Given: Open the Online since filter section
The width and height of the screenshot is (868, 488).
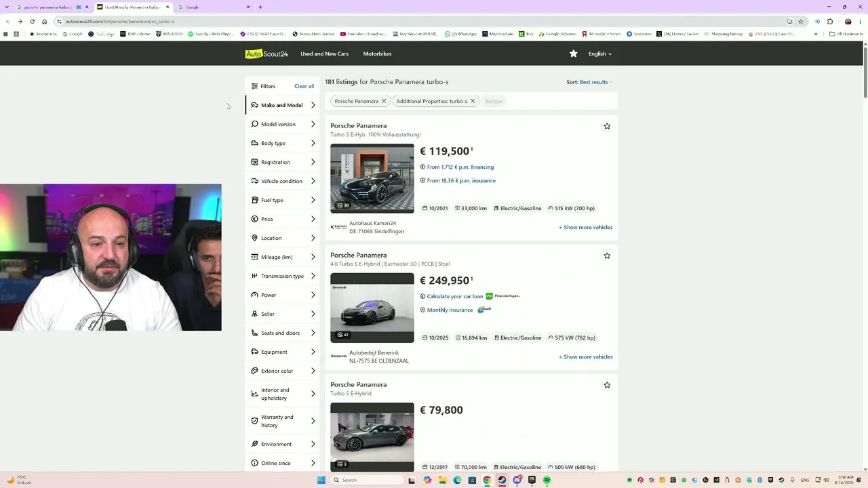Looking at the screenshot, I should [x=283, y=463].
